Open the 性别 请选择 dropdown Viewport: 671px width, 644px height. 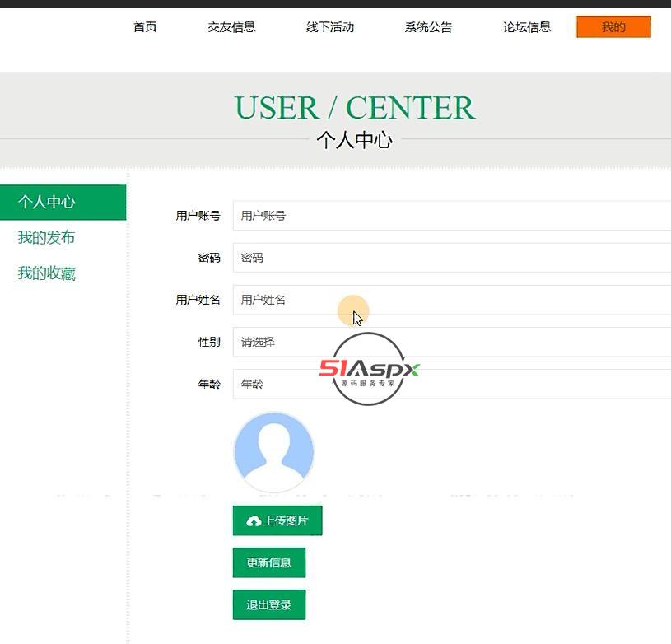point(452,342)
